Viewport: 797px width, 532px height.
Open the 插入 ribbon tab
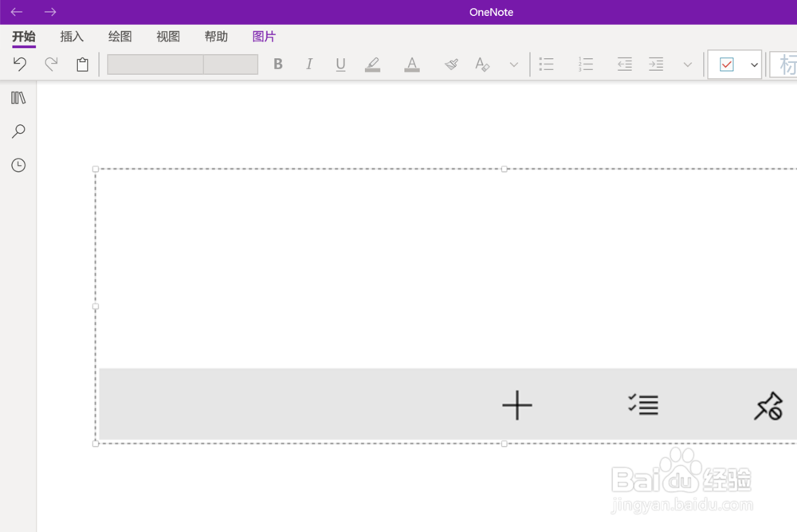(72, 37)
